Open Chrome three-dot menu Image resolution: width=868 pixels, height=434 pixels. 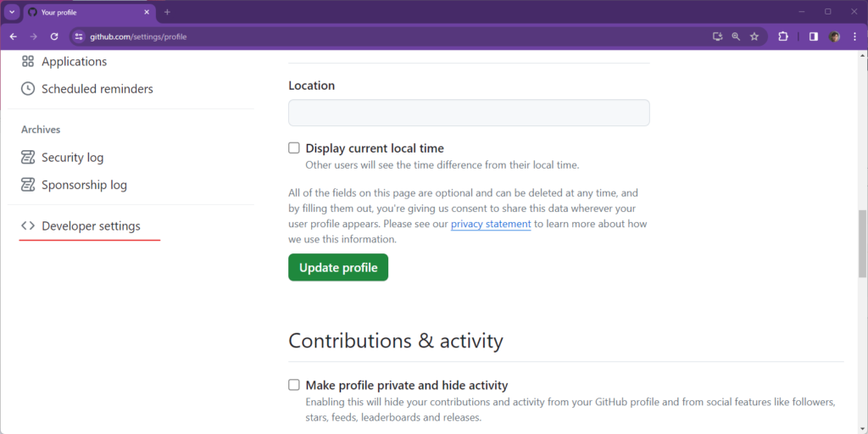point(854,36)
